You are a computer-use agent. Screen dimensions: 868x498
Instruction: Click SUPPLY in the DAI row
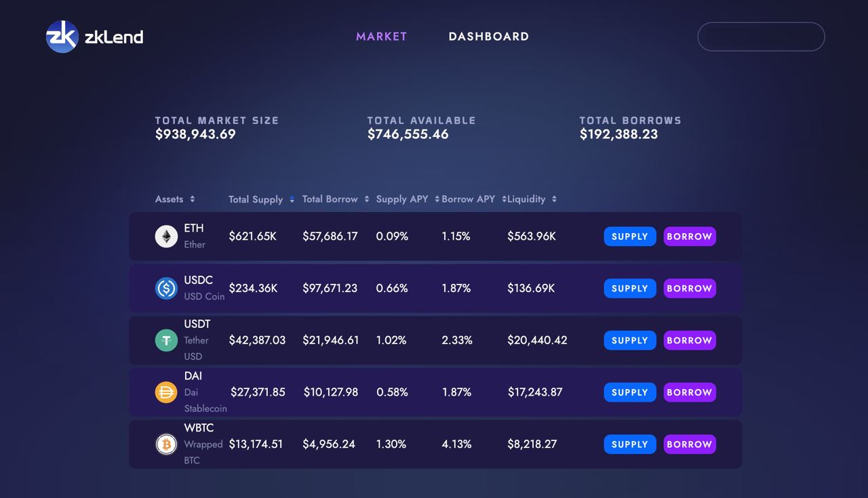coord(630,392)
